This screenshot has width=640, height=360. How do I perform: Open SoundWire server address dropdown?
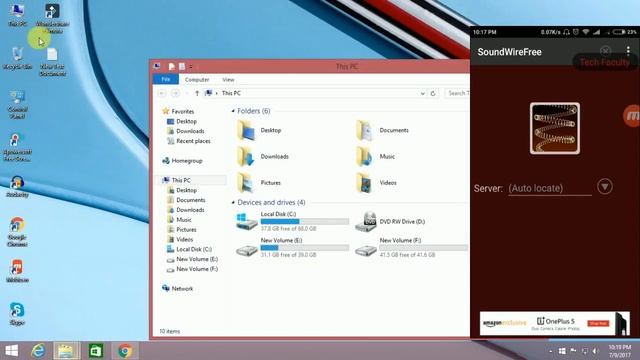[605, 187]
